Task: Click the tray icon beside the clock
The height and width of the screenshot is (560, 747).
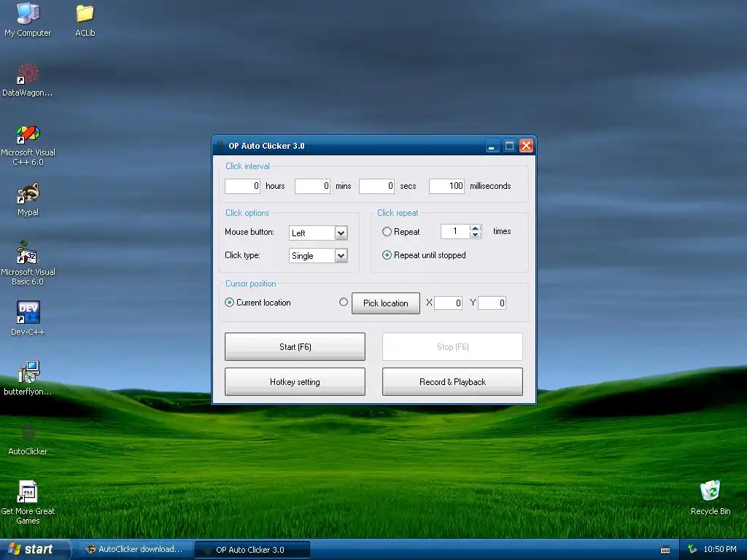Action: (x=692, y=549)
